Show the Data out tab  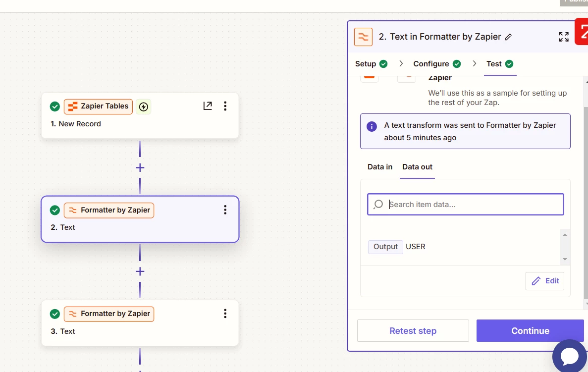coord(418,167)
